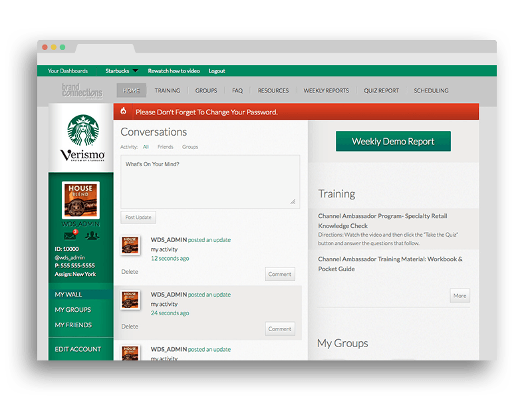Click the More button under Training
The width and height of the screenshot is (532, 399).
click(460, 295)
